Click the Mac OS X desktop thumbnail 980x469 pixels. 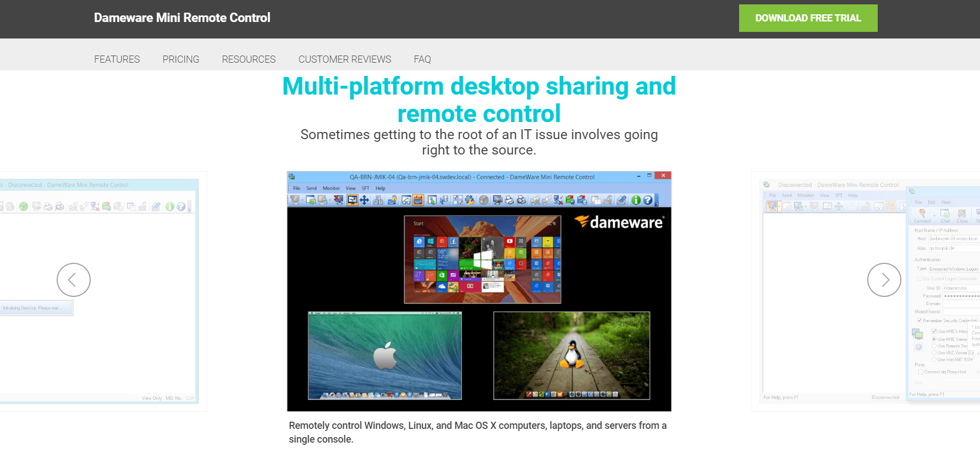[385, 355]
